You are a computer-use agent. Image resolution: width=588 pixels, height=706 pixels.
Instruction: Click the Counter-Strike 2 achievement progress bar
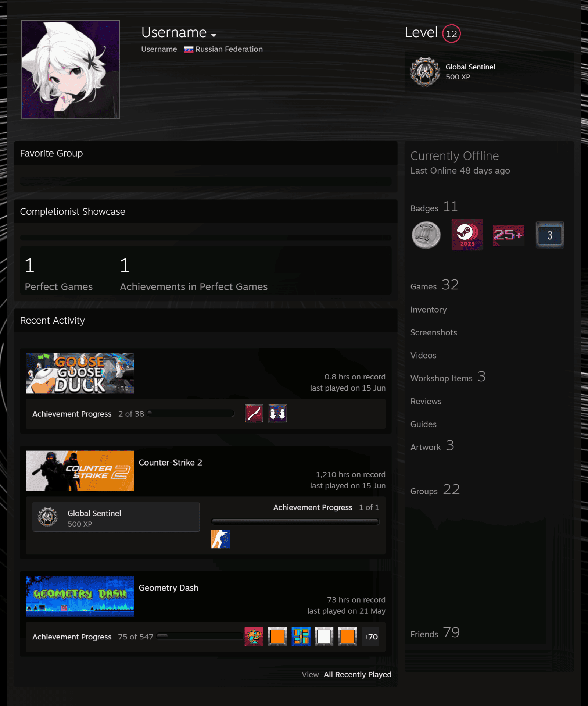click(x=295, y=521)
